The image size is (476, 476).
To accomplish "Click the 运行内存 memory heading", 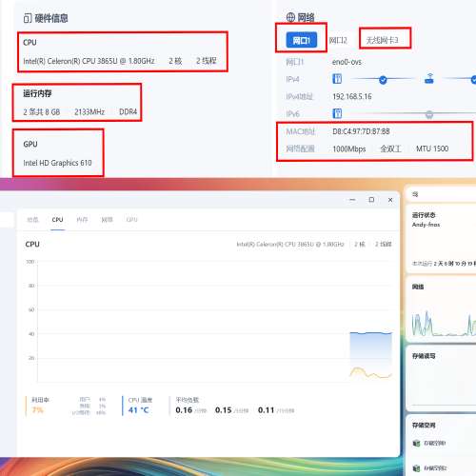I will point(37,93).
